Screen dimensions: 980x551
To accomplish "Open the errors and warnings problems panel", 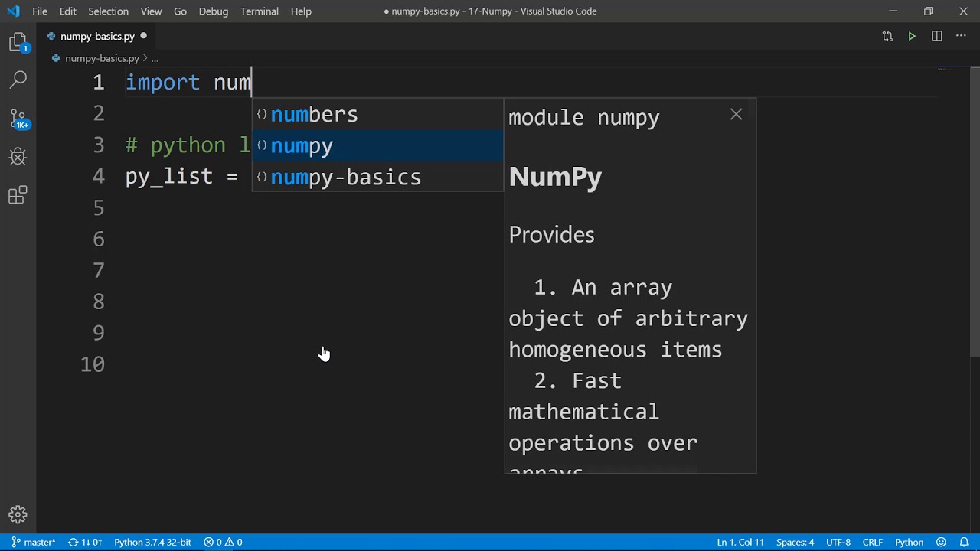I will coord(223,542).
